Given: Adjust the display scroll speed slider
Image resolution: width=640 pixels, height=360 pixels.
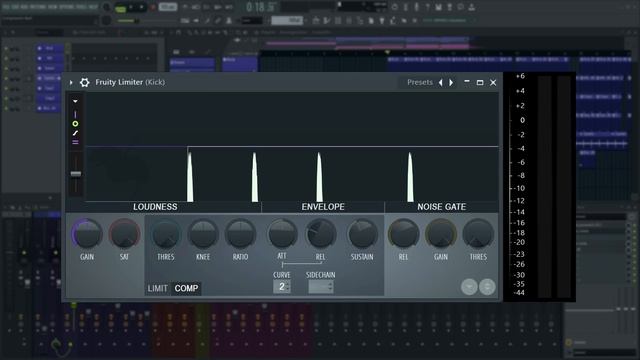Looking at the screenshot, I should click(76, 174).
